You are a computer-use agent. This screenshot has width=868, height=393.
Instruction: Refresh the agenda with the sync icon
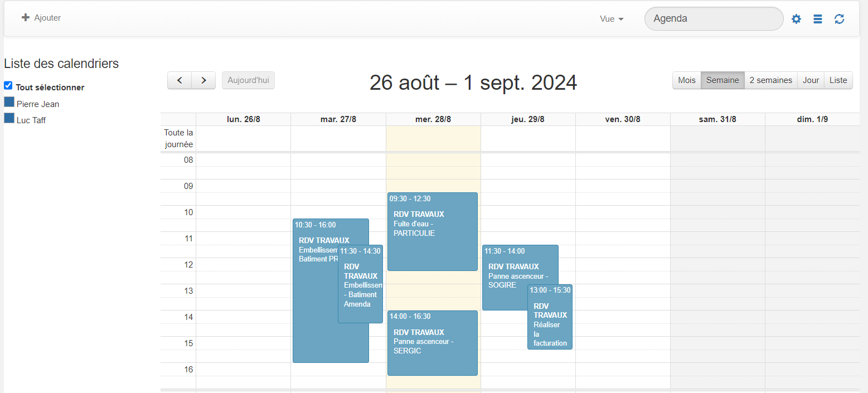point(839,19)
